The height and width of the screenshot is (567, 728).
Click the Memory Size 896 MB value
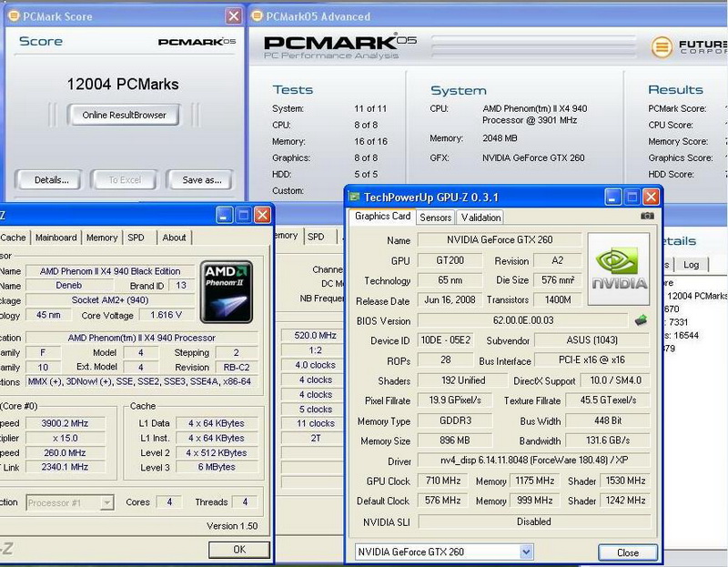point(454,440)
